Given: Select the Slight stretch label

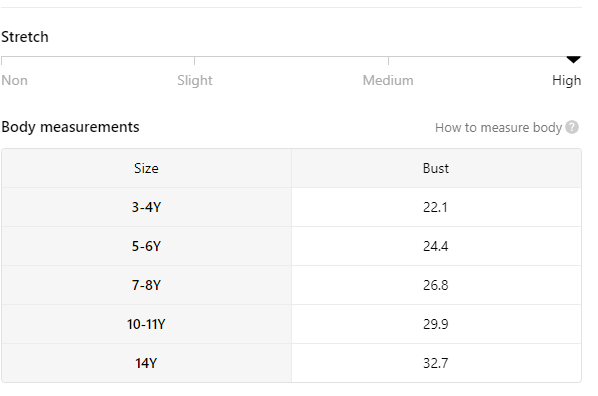Looking at the screenshot, I should 195,80.
